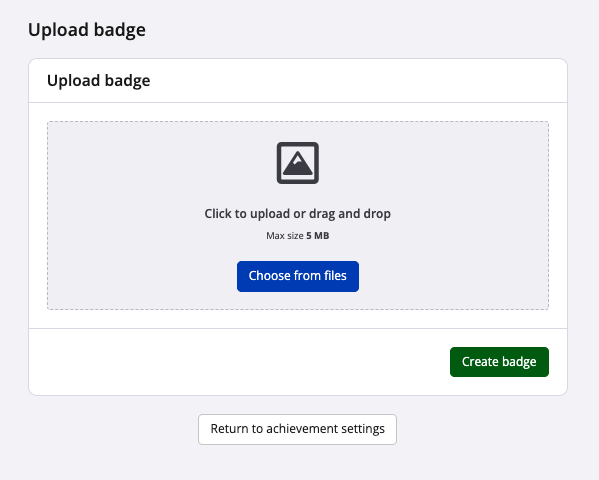Screen dimensions: 599x480
Task: Click the blue Choose from files button
Action: [298, 276]
